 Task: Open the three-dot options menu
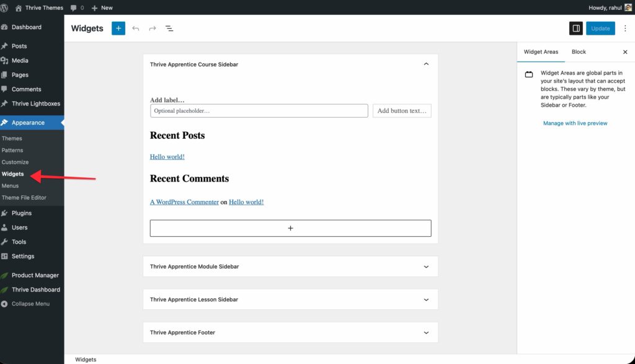click(624, 29)
